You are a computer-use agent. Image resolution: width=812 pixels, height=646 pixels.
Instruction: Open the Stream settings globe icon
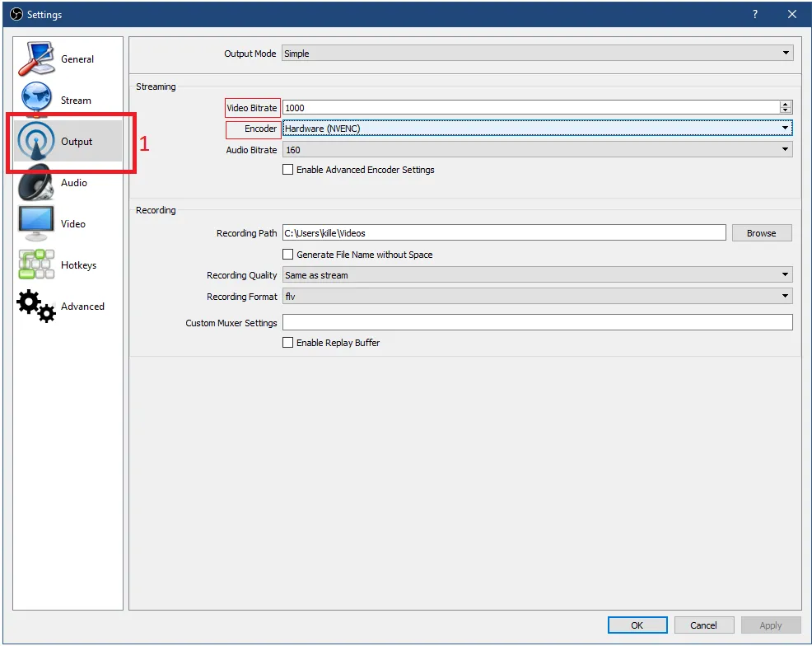tap(36, 100)
